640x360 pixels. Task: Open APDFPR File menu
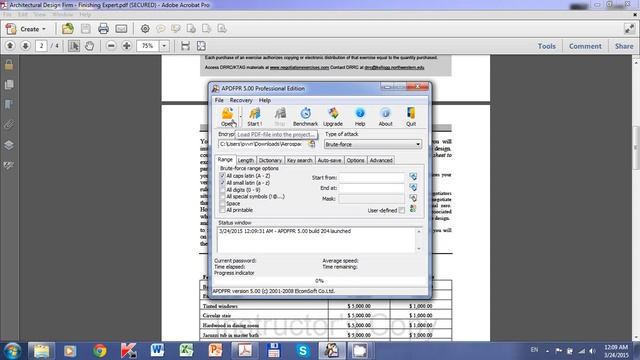point(219,100)
